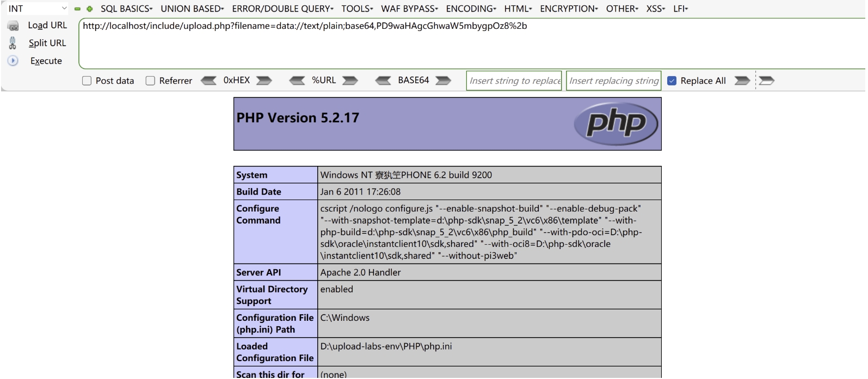Click into the URL text area

[472, 44]
